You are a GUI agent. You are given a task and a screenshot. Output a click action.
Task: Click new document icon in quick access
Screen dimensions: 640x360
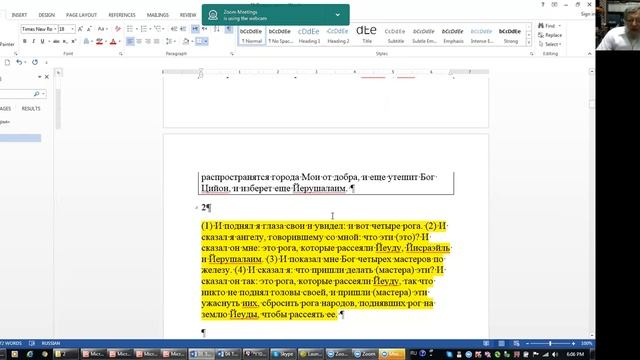pyautogui.click(x=7, y=62)
